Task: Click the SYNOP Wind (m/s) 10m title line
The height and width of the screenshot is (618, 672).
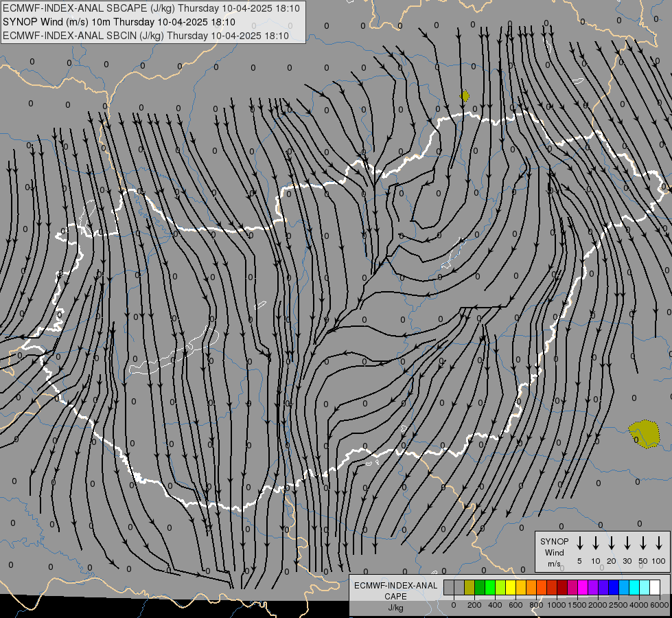Action: click(x=119, y=22)
